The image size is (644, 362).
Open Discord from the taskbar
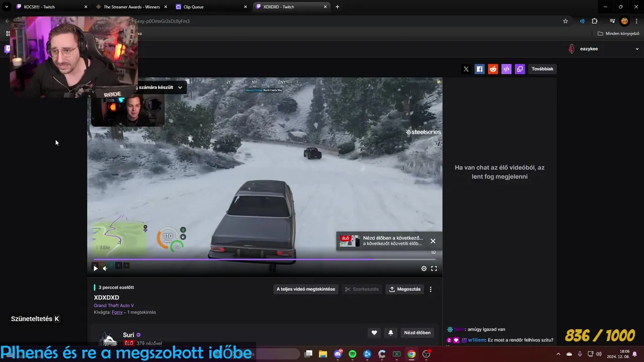click(x=338, y=354)
